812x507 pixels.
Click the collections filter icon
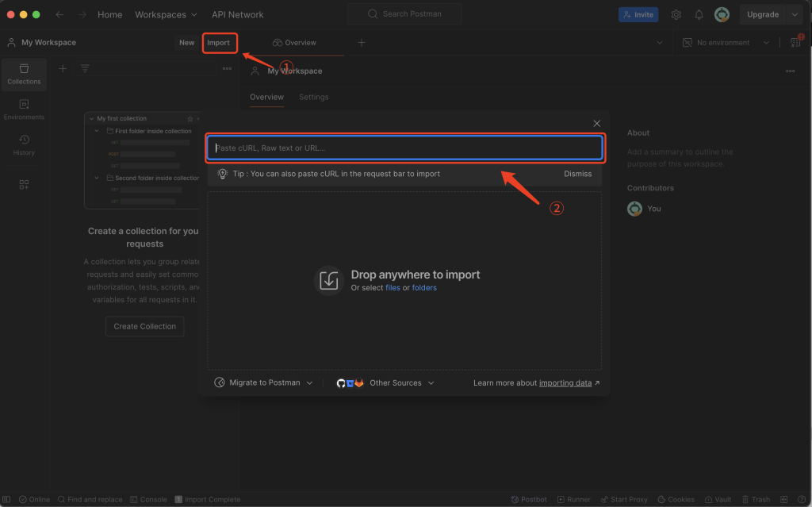point(85,68)
